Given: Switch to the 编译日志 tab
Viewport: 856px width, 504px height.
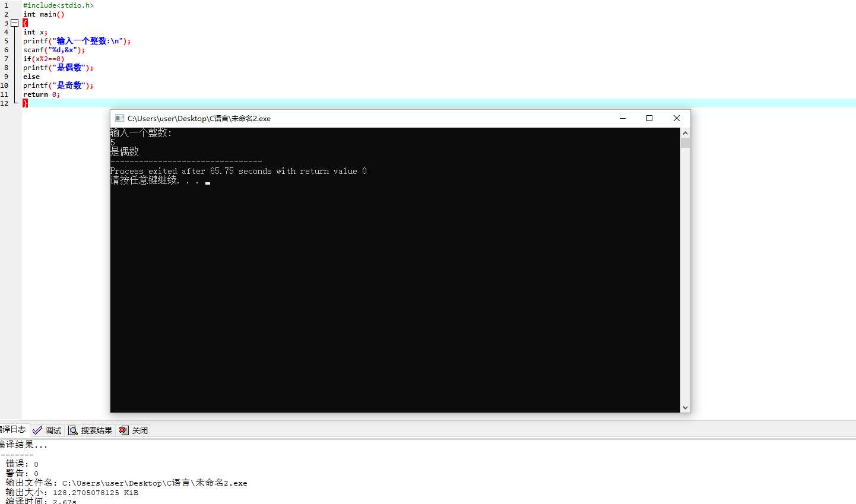Looking at the screenshot, I should pos(12,429).
